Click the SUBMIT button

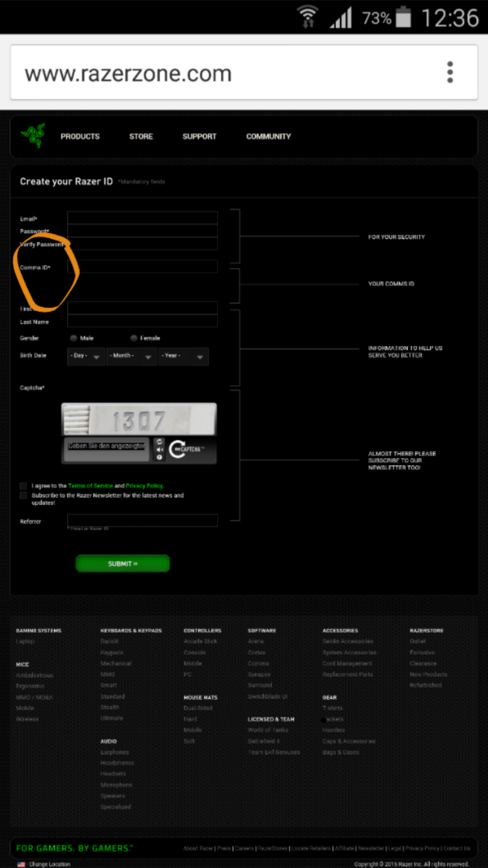pyautogui.click(x=122, y=564)
